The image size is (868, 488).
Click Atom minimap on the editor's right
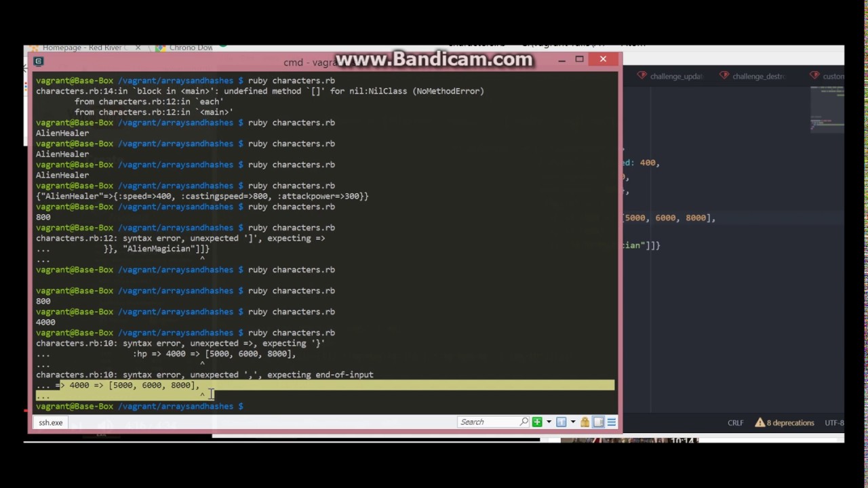coord(827,108)
